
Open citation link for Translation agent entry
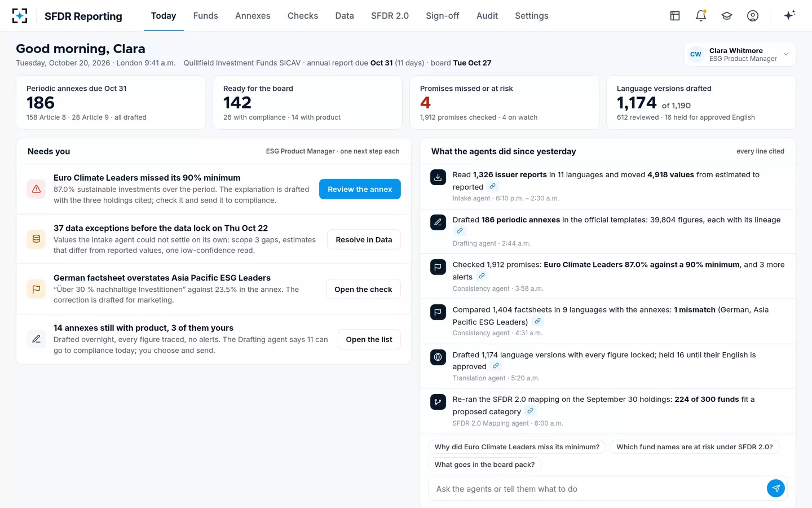[x=496, y=366]
